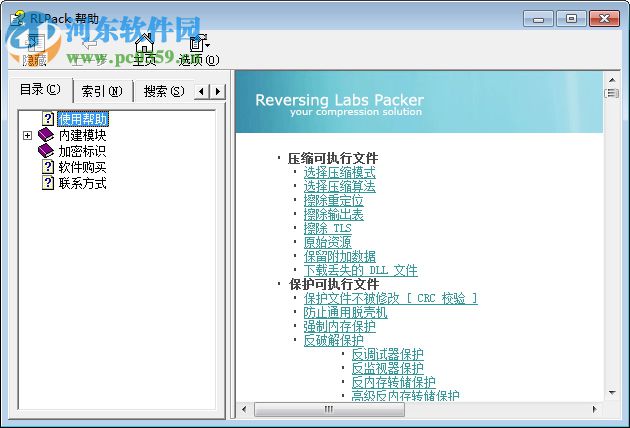Viewport: 630px width, 428px height.
Task: Open the 保留附加数据 link
Action: (x=340, y=256)
